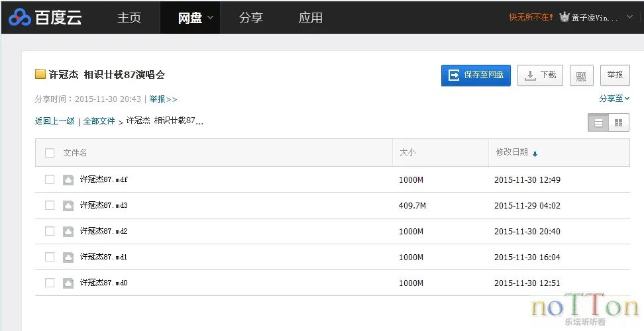Open 全部文件 breadcrumb link
The height and width of the screenshot is (331, 644).
(x=99, y=121)
